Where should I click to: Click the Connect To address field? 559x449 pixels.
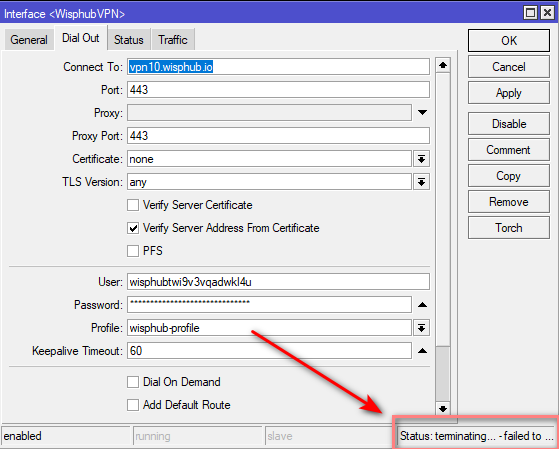(x=278, y=67)
